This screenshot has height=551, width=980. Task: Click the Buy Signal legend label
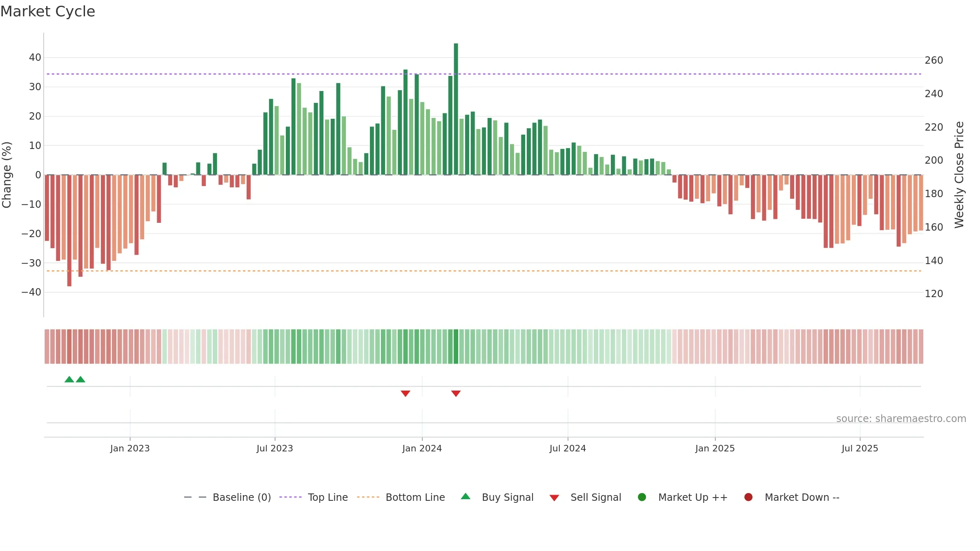[508, 497]
